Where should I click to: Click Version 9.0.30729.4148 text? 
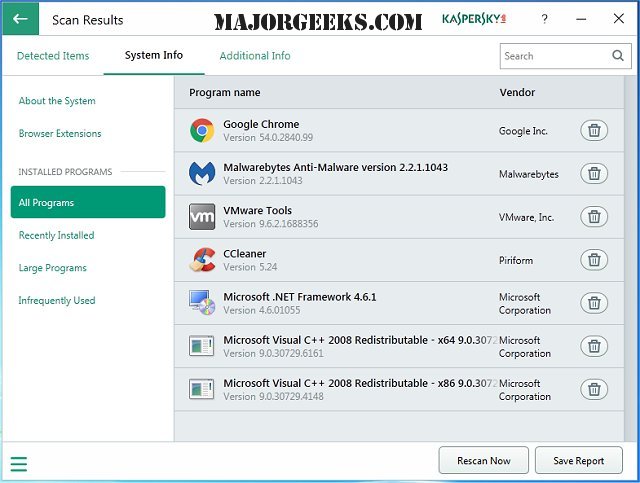coord(273,396)
